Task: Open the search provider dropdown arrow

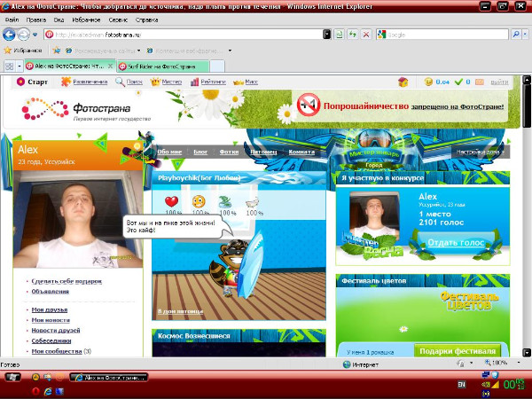Action: pos(525,35)
